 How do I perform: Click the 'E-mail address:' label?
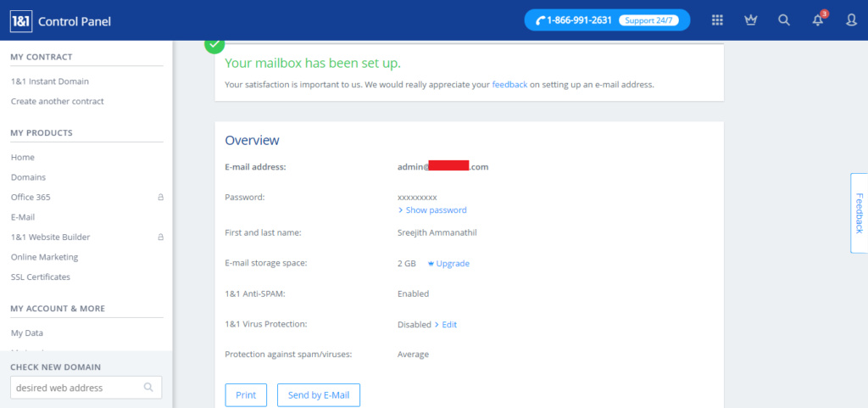click(x=255, y=166)
